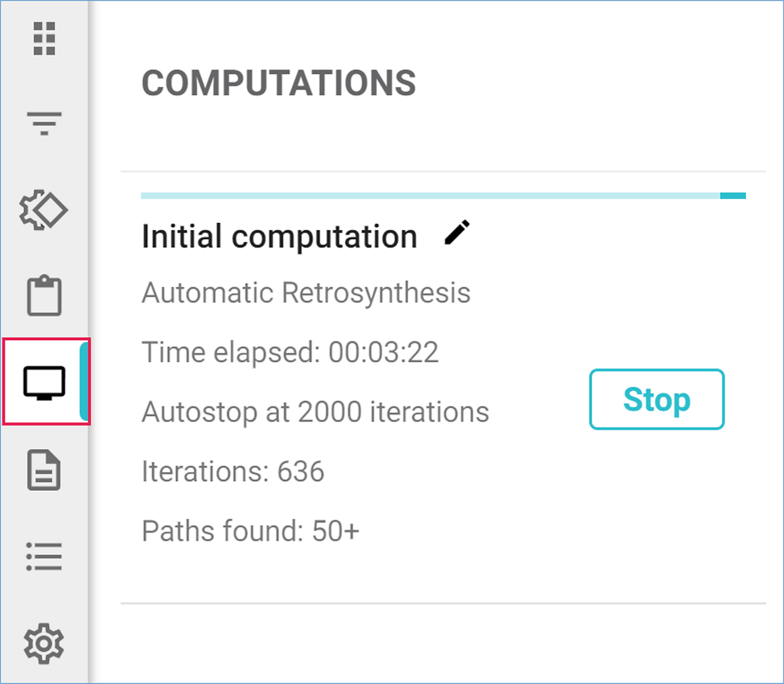
Task: Click the teal active-tab indicator strip
Action: pos(85,382)
